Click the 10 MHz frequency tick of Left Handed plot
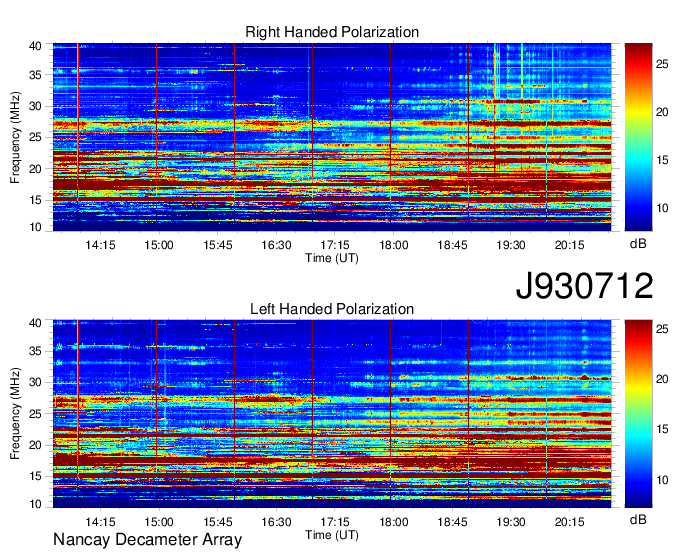The image size is (680, 552). 35,504
